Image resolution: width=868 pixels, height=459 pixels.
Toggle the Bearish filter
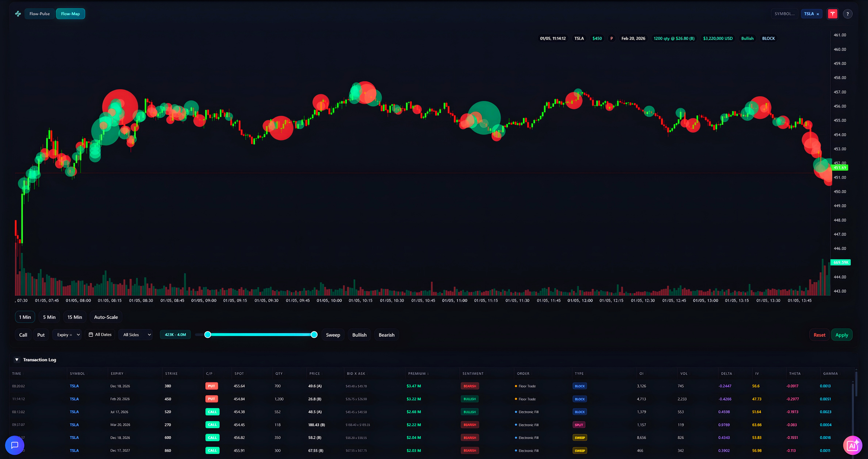[387, 335]
